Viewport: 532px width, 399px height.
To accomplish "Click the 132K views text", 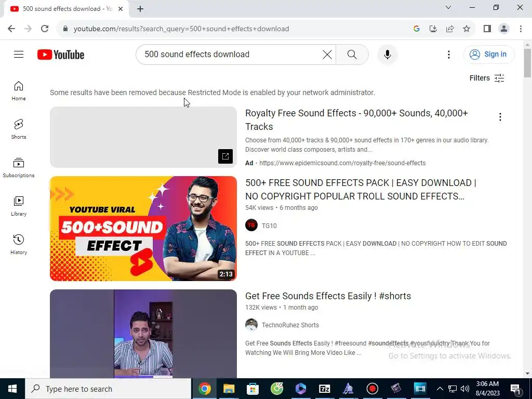I will [261, 308].
